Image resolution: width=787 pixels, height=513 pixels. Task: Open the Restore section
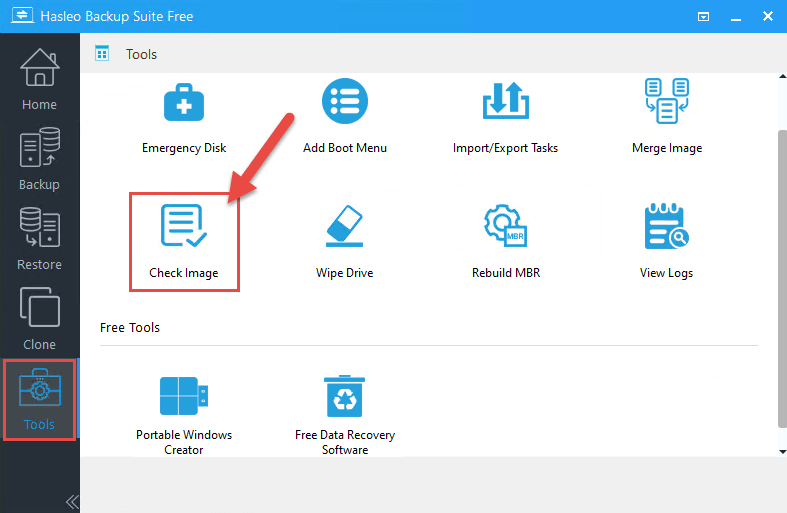[x=39, y=240]
